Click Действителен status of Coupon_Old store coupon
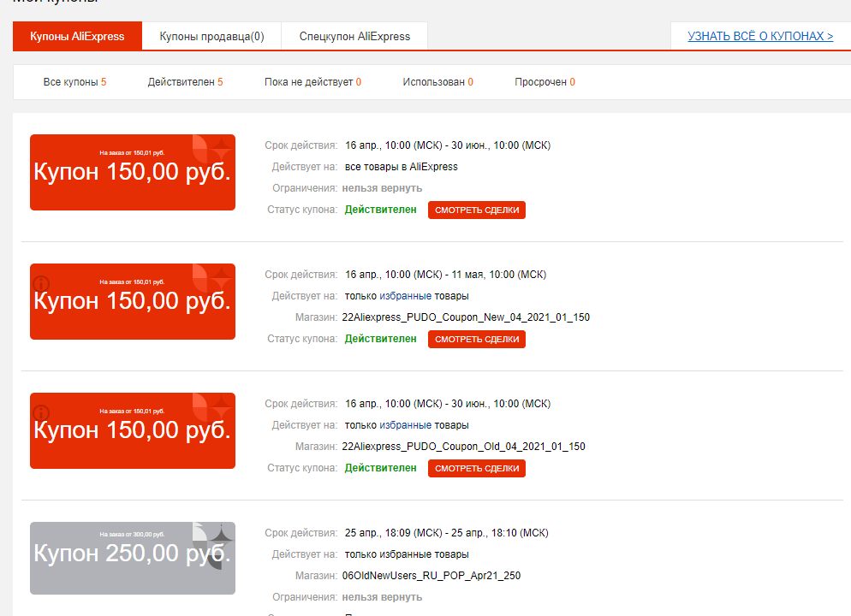Screen dimensions: 851x616 380,467
